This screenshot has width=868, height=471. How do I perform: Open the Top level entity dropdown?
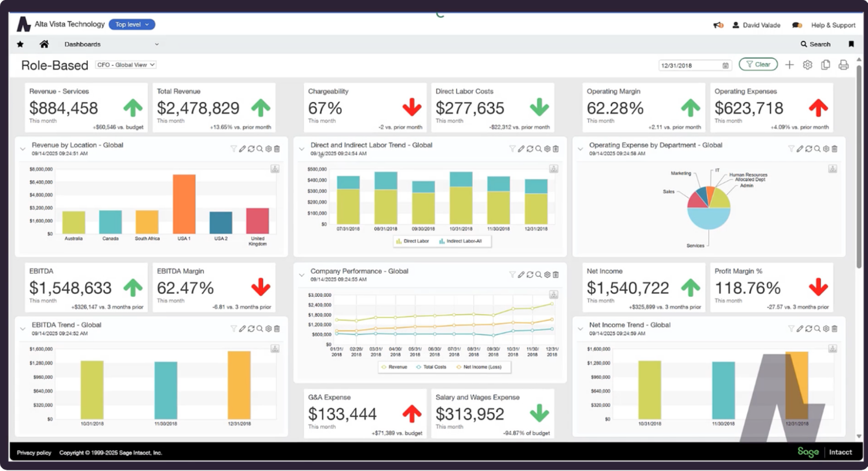(x=132, y=24)
